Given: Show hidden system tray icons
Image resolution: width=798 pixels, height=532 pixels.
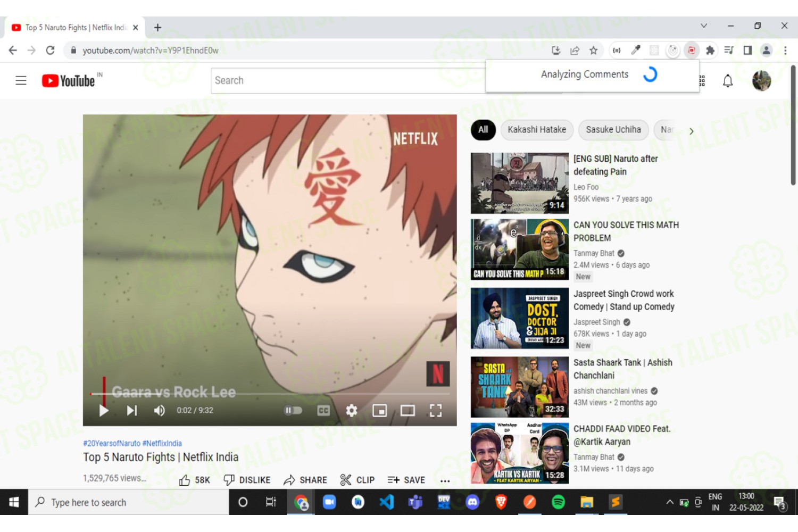Looking at the screenshot, I should point(670,502).
